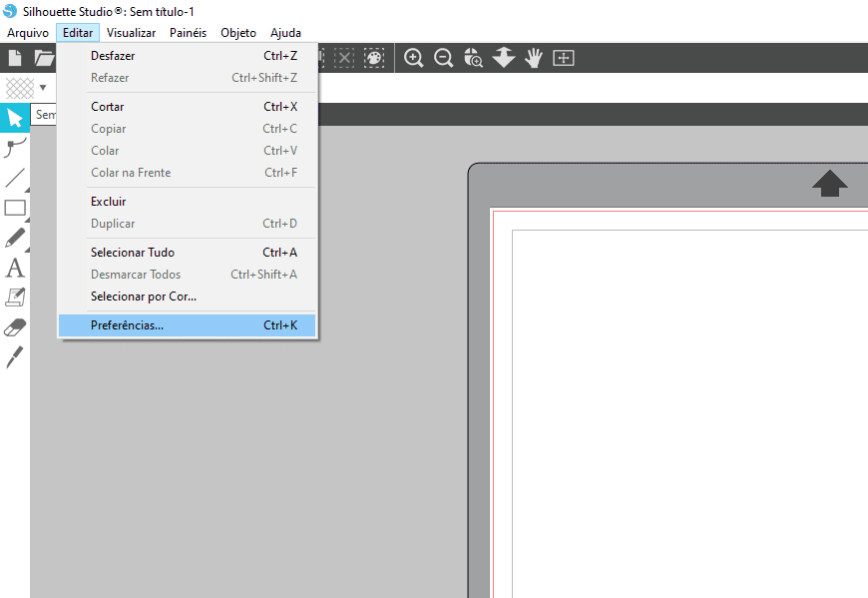This screenshot has height=598, width=868.
Task: Select the Knife tool
Action: [x=15, y=356]
